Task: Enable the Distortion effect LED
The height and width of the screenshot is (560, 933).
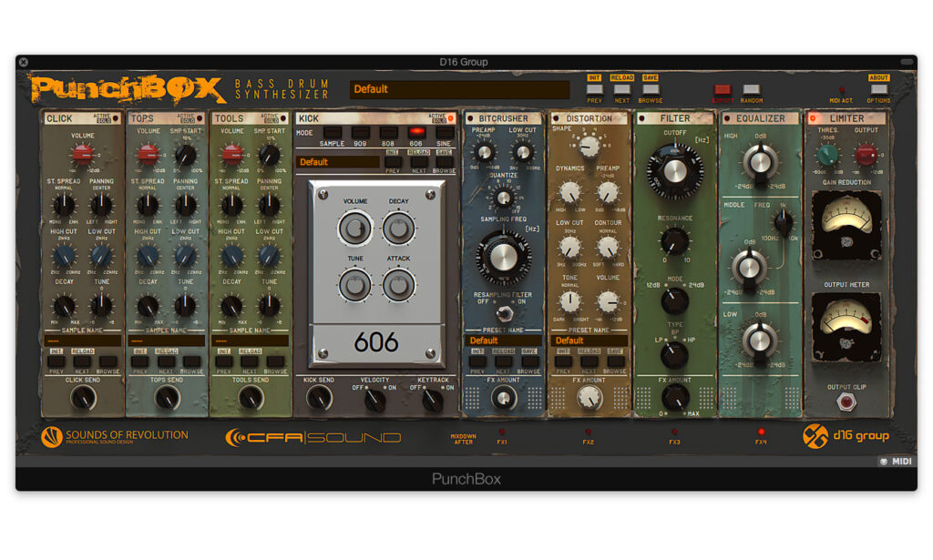Action: pyautogui.click(x=556, y=119)
